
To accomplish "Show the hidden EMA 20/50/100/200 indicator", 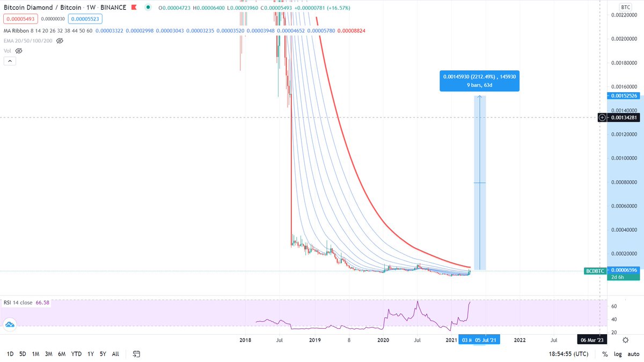I will click(60, 41).
